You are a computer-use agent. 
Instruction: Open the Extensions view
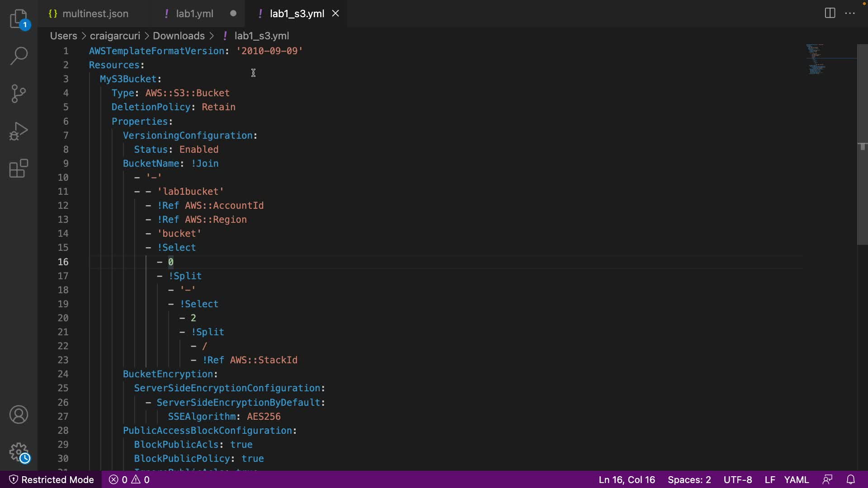click(x=19, y=169)
